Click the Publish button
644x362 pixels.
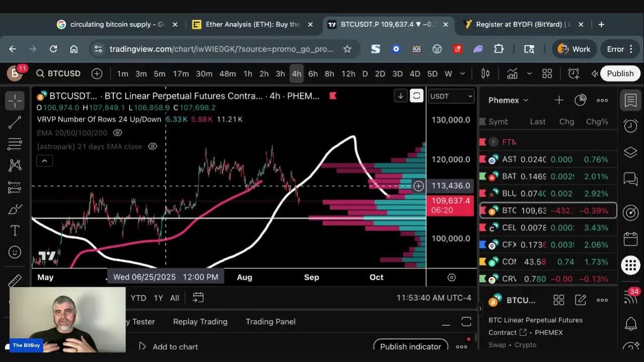click(620, 73)
